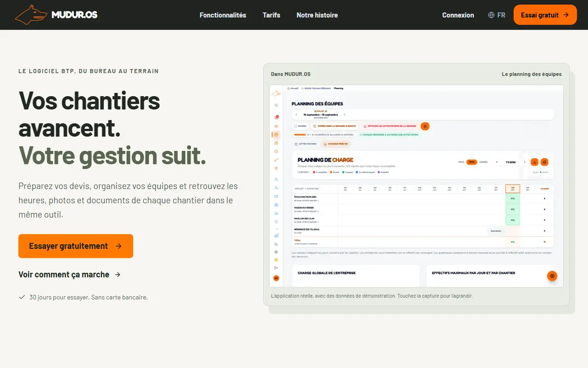Open the FR language selector
This screenshot has width=588, height=368.
coord(497,15)
